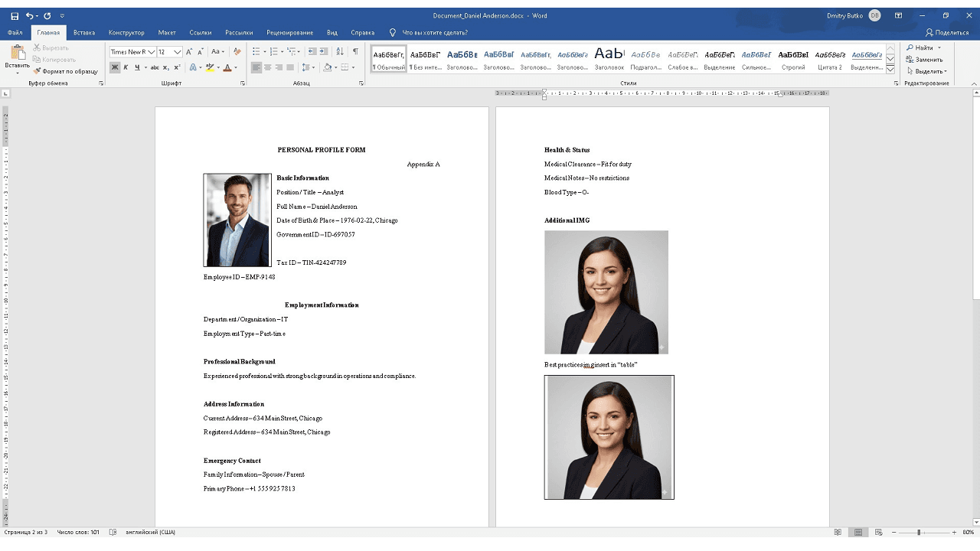Apply subscript formatting
The image size is (980, 551).
coord(165,68)
